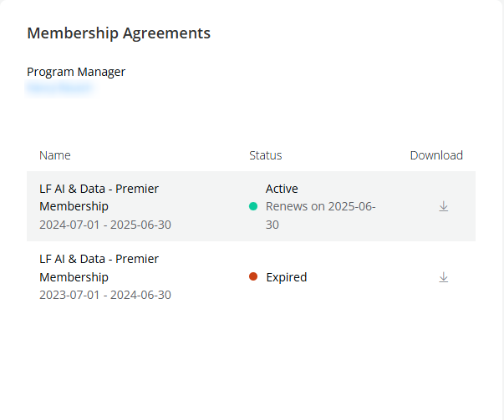Open the blurred Program Manager name link
Screen dimensions: 504x420
(59, 88)
